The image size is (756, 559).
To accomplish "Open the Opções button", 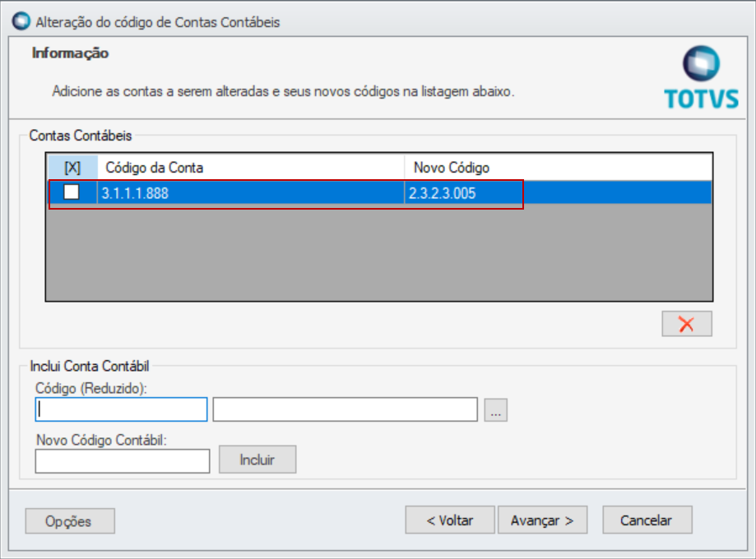I will (x=70, y=521).
